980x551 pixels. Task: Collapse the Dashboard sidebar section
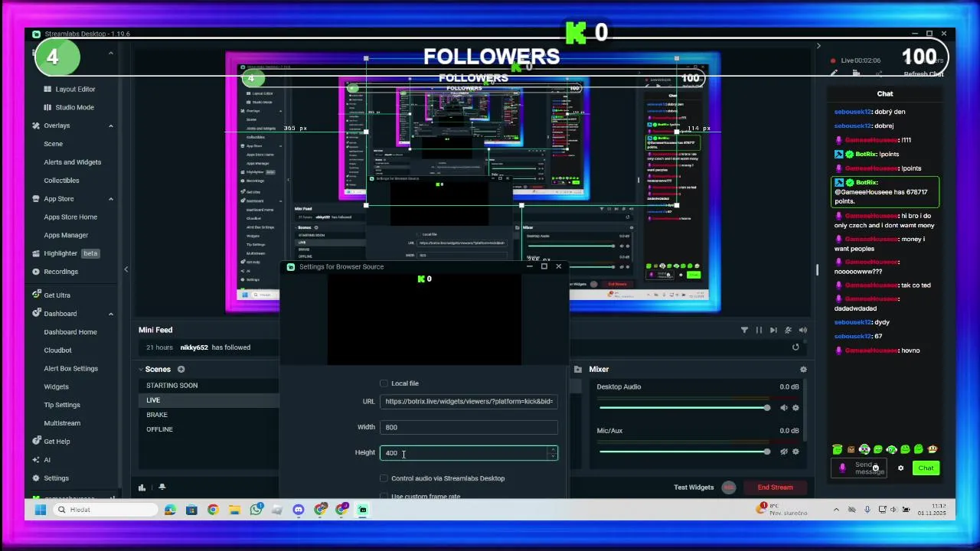pos(110,314)
